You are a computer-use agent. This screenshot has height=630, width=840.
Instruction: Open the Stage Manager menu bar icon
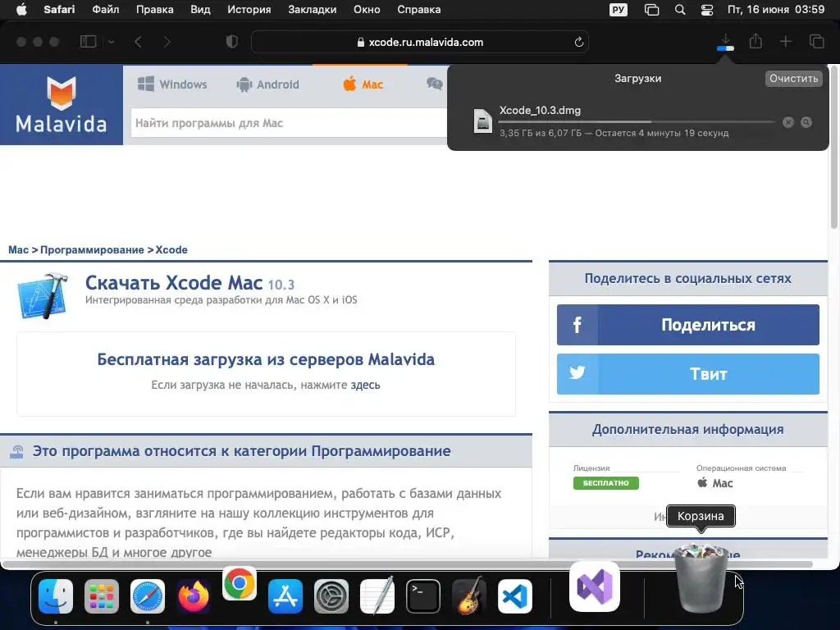click(651, 10)
